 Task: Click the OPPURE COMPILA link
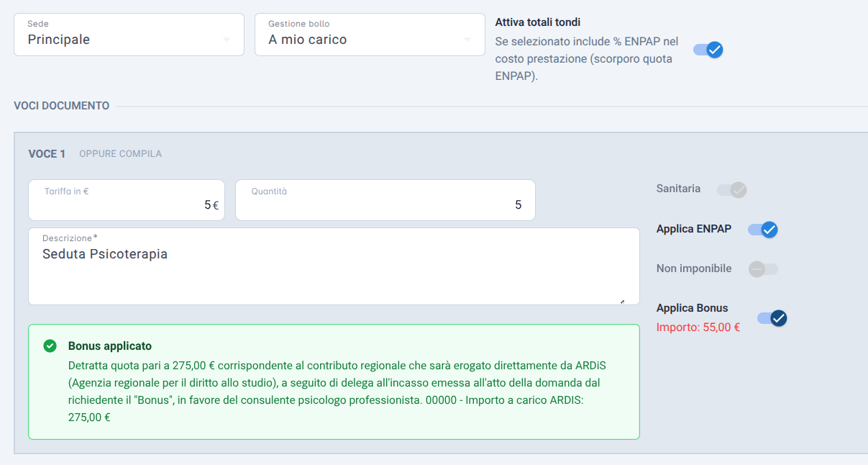click(120, 154)
